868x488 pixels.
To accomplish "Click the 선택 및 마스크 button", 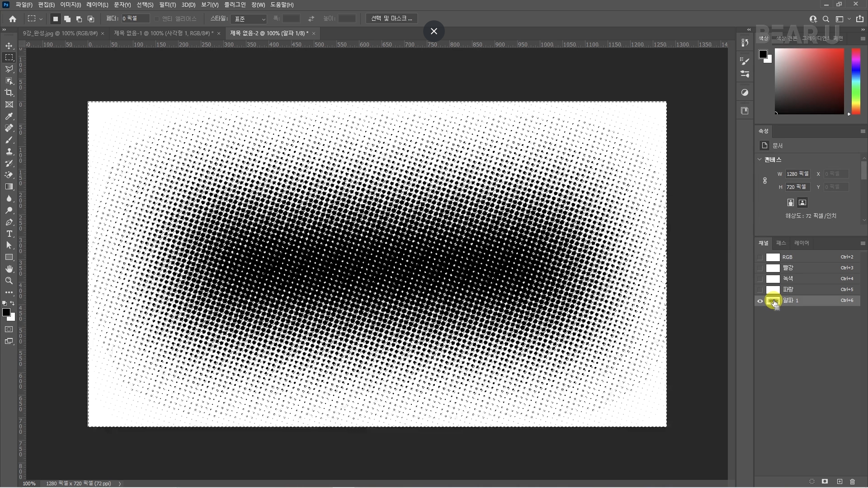I will coord(392,19).
